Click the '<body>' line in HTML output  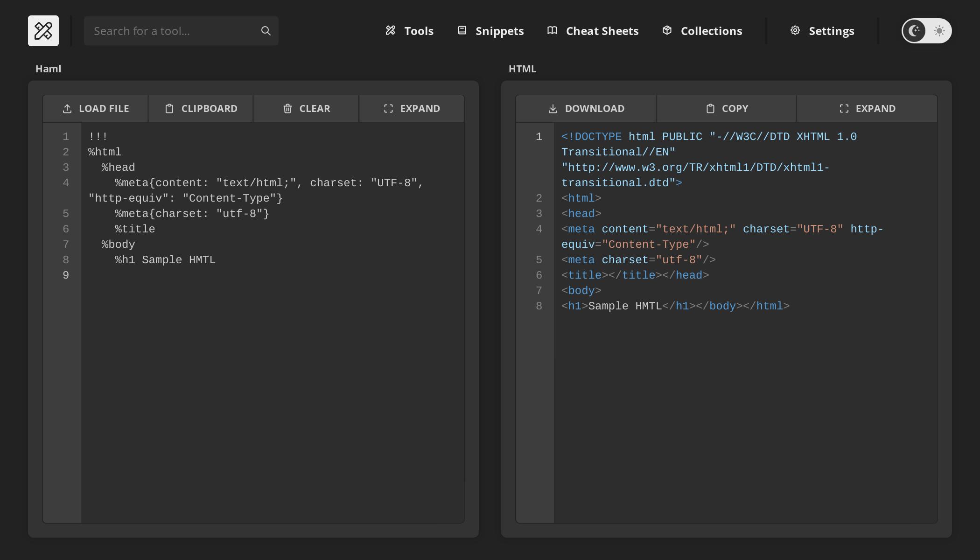pyautogui.click(x=581, y=291)
